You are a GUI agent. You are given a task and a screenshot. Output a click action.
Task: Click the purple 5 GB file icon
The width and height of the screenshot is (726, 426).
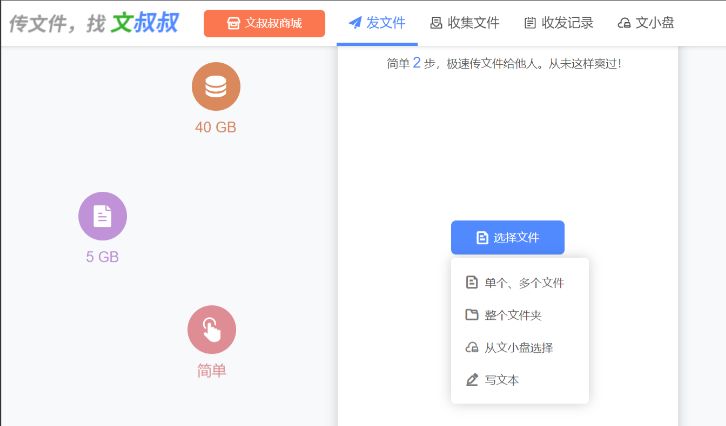point(102,216)
